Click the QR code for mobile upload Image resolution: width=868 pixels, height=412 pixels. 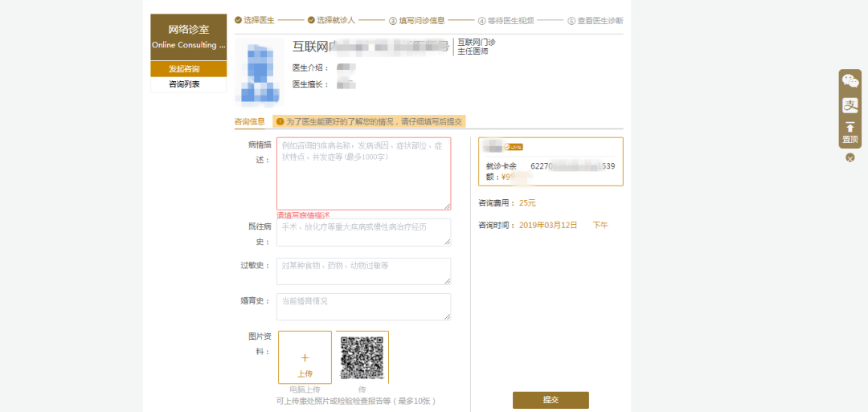[x=362, y=357]
